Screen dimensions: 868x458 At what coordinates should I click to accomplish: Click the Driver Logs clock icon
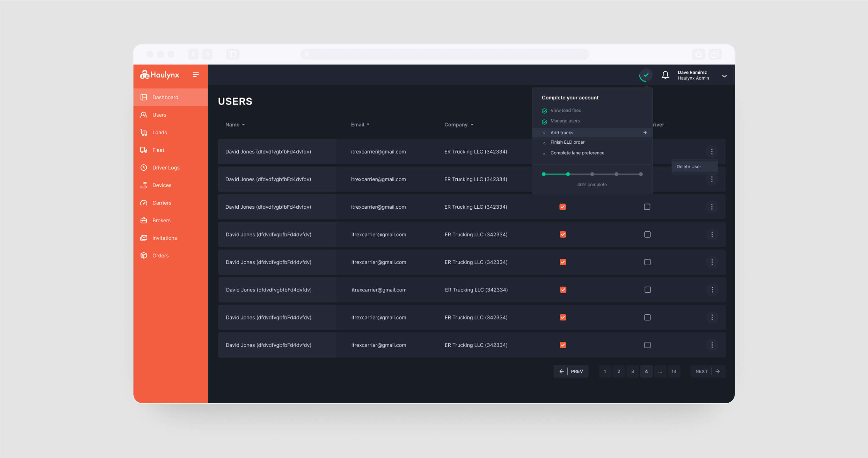pos(144,168)
